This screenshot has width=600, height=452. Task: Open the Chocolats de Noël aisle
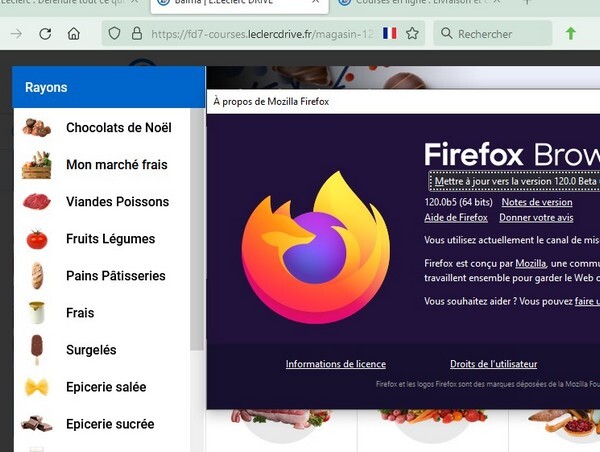click(x=119, y=128)
